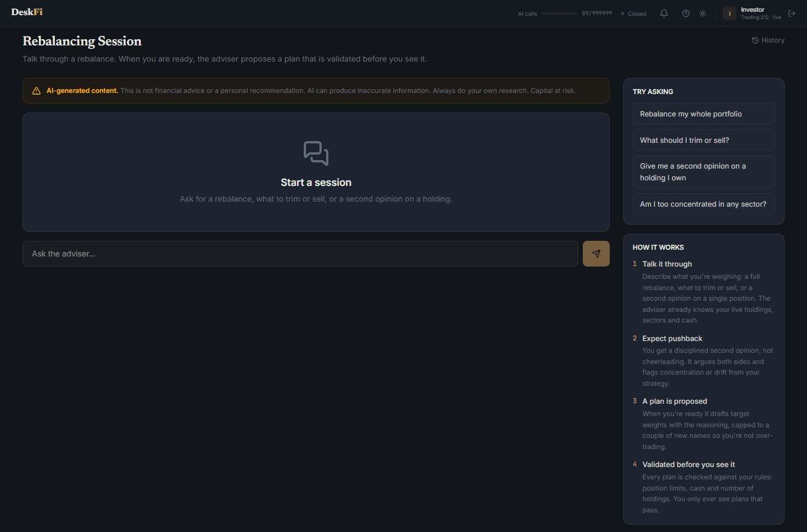Toggle the light/dark theme sun icon

703,13
